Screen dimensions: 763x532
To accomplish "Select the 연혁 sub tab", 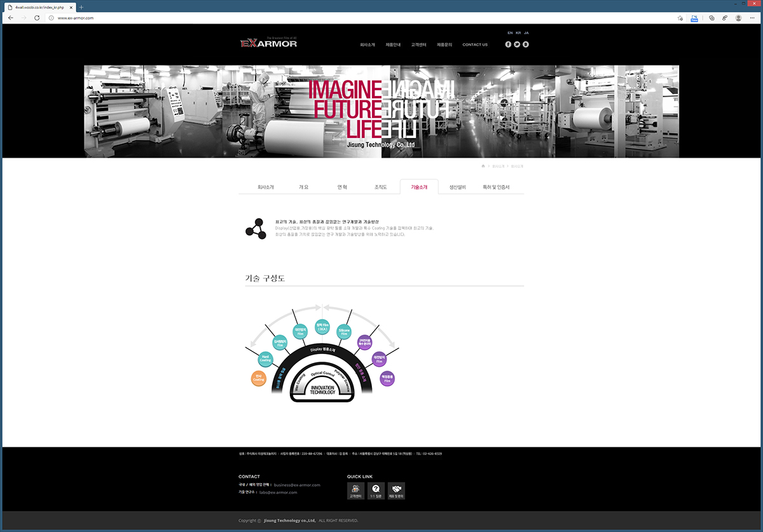I will pyautogui.click(x=342, y=188).
